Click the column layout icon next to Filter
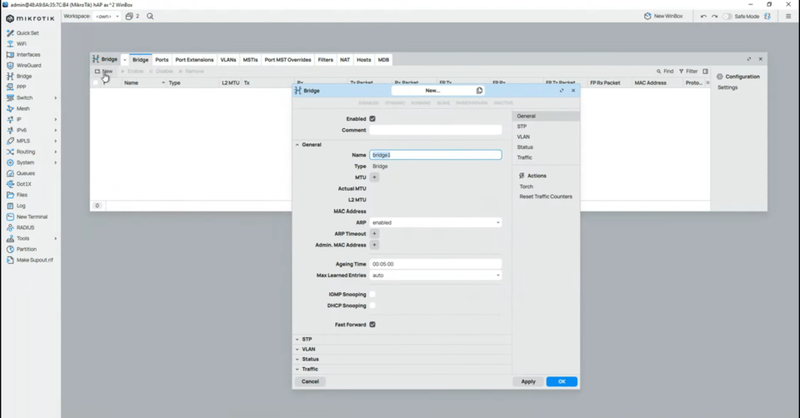Viewport: 800px width, 418px height. coord(705,71)
